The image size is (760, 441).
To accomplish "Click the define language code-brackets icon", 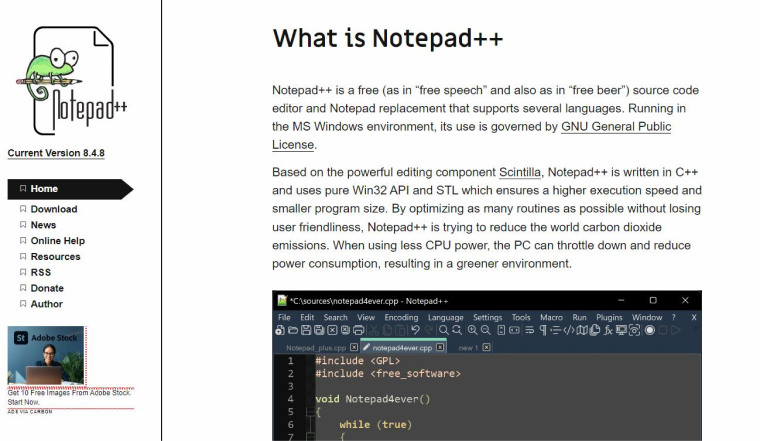I will coord(569,331).
